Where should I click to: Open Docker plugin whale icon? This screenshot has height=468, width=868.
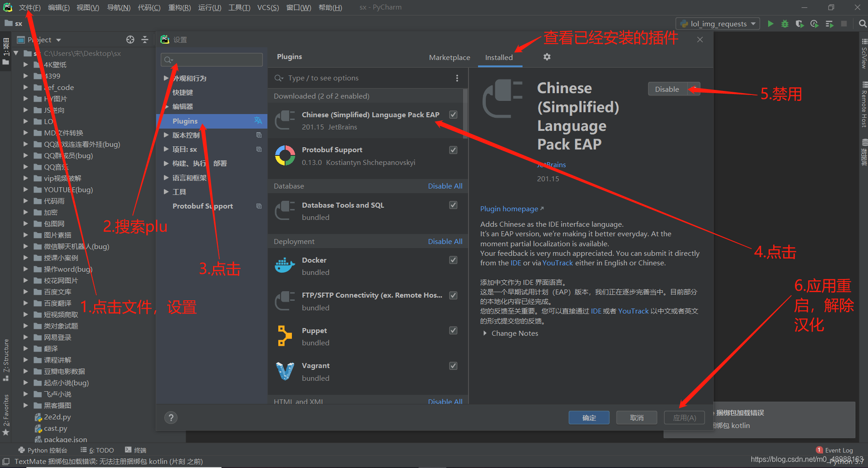pos(285,266)
